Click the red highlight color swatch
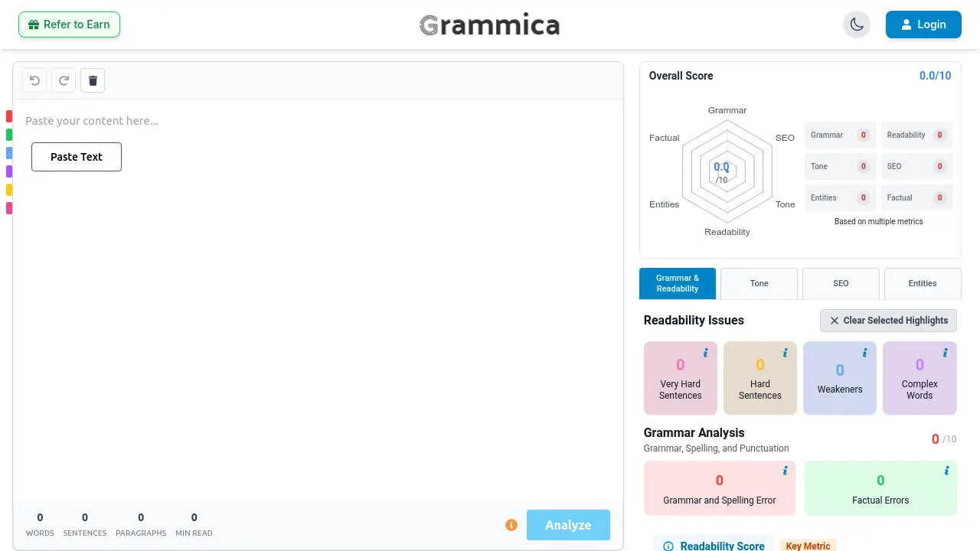Image resolution: width=980 pixels, height=551 pixels. click(x=8, y=116)
